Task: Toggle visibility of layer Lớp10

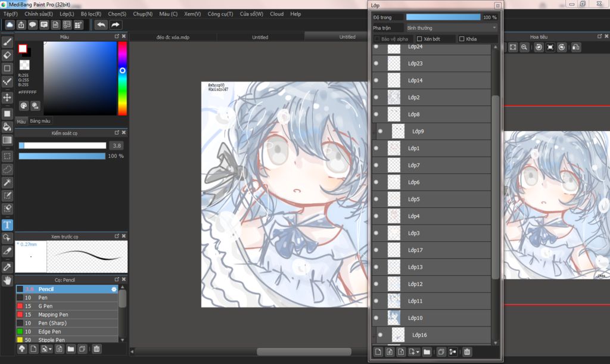Action: [376, 318]
